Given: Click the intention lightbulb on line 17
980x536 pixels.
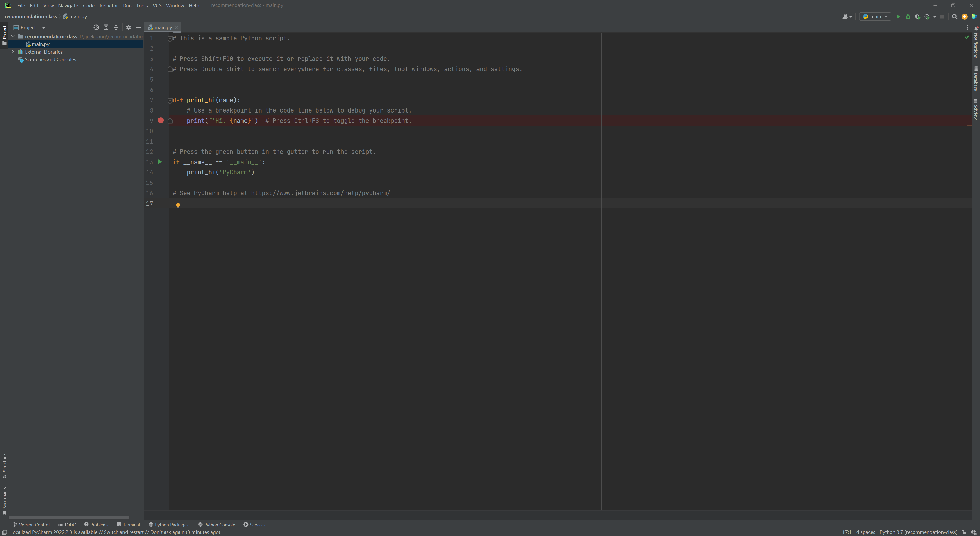Looking at the screenshot, I should pos(178,205).
